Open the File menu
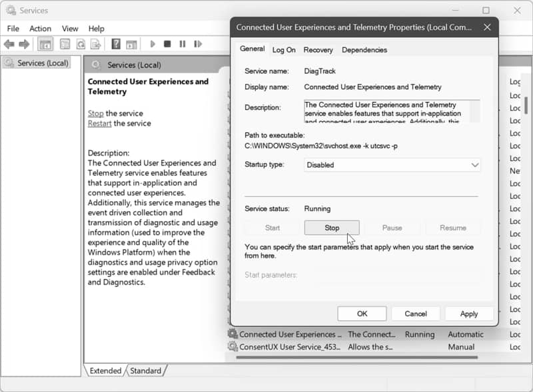This screenshot has height=392, width=533. (13, 29)
